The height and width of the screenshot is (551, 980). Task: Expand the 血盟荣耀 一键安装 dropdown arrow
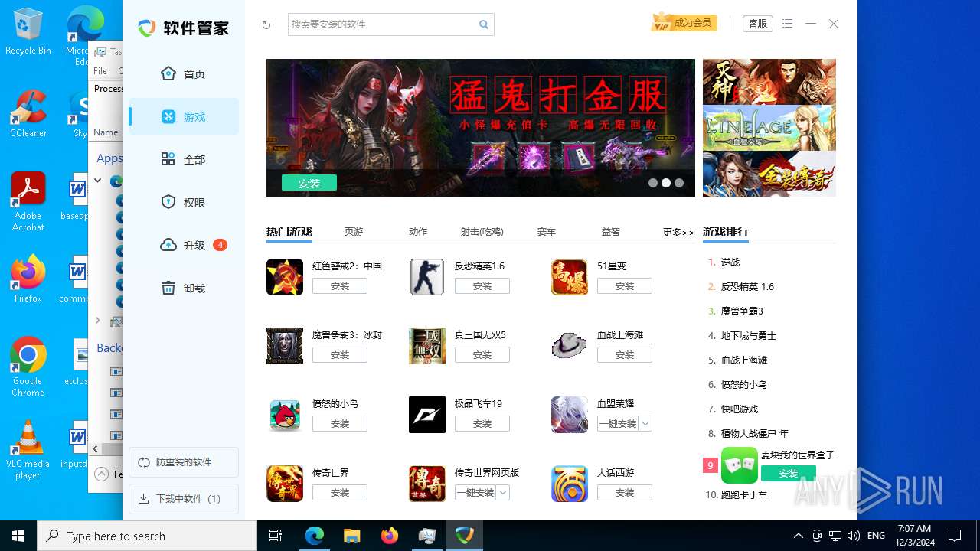pos(645,424)
